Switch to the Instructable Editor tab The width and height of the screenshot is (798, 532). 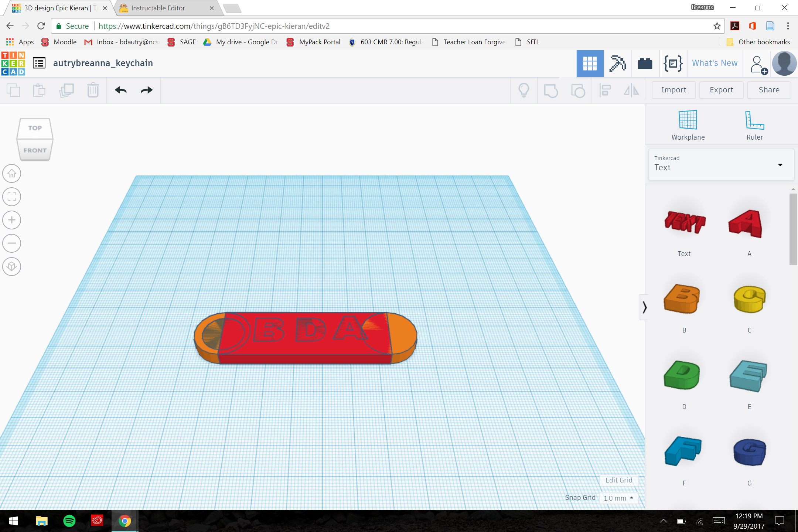159,8
